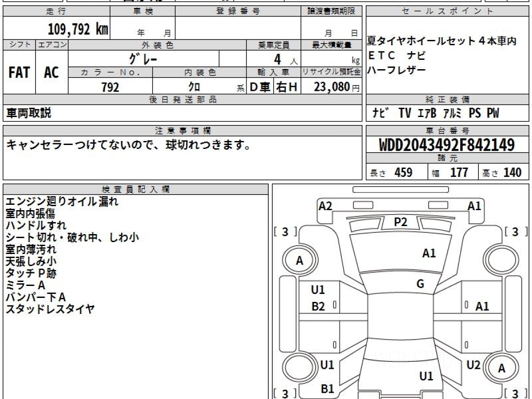Click エアB in genuine equipment row
Viewport: 532px width, 399px height.
pos(427,113)
